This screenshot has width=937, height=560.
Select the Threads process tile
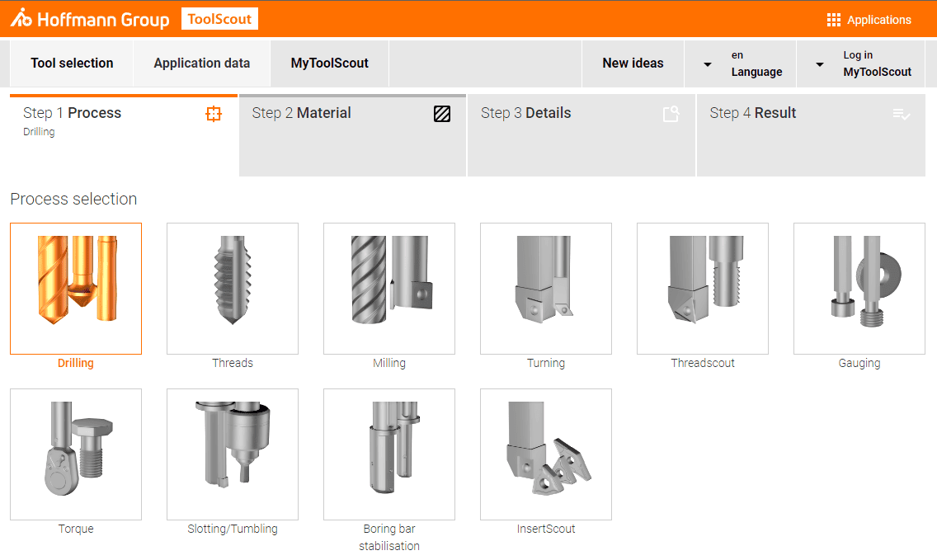point(232,289)
